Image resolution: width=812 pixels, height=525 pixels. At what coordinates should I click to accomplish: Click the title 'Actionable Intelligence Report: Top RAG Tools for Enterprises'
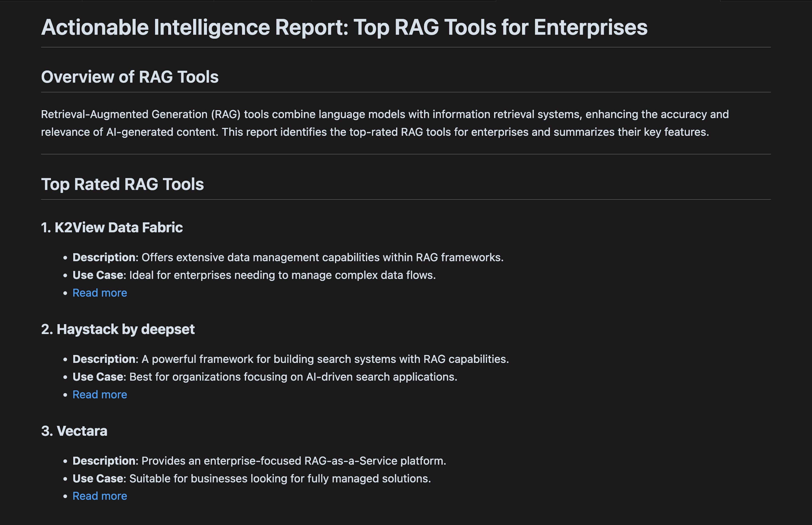pyautogui.click(x=344, y=27)
